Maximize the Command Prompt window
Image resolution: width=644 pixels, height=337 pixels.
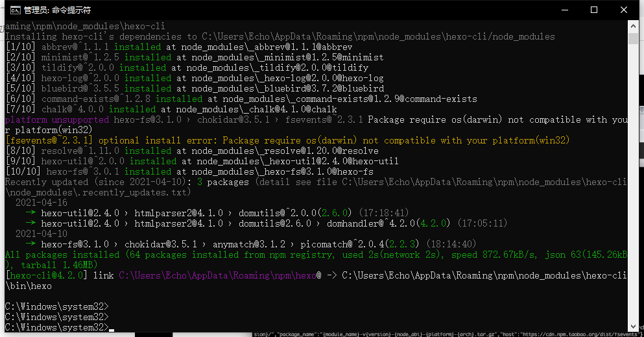click(594, 10)
